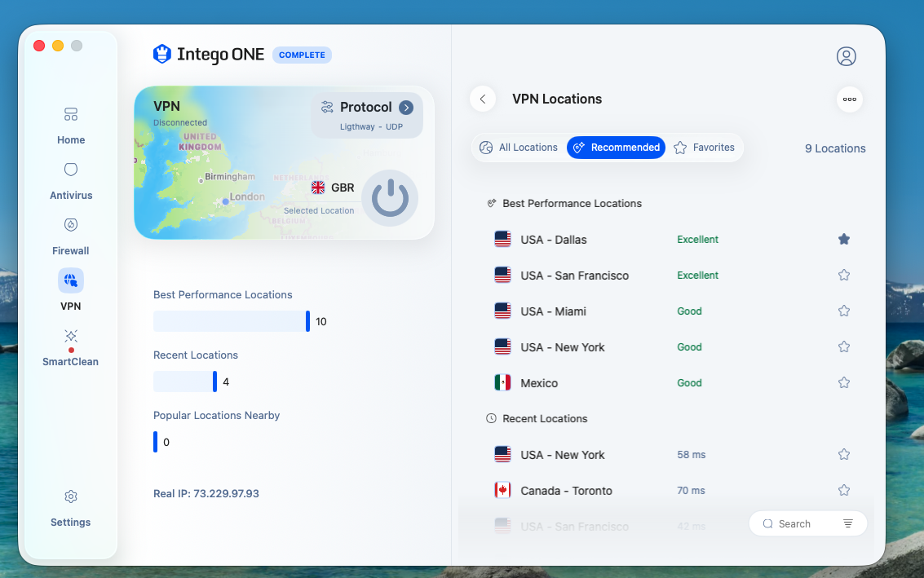924x578 pixels.
Task: Click the Intego ONE logo
Action: click(x=209, y=54)
